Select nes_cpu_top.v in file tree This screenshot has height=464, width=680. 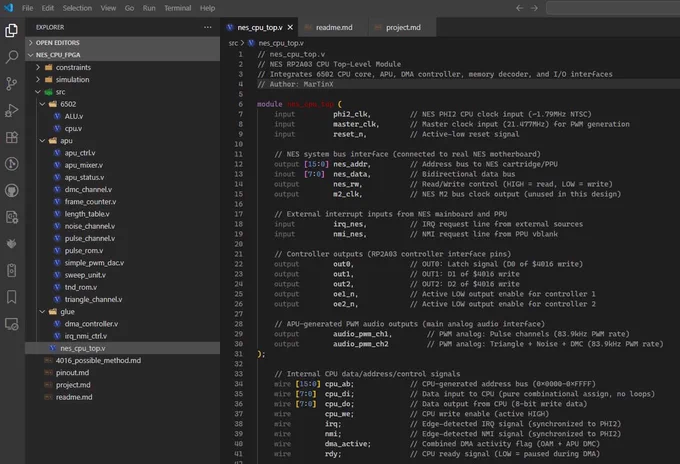122,348
